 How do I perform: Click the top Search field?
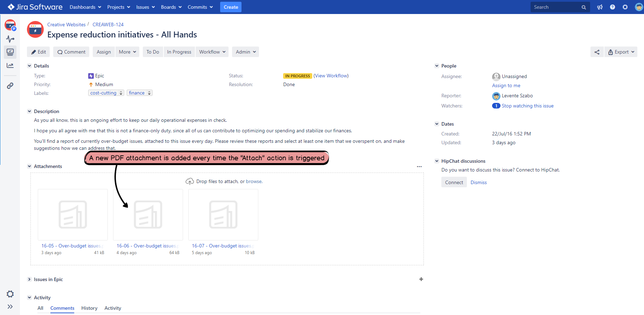coord(560,7)
